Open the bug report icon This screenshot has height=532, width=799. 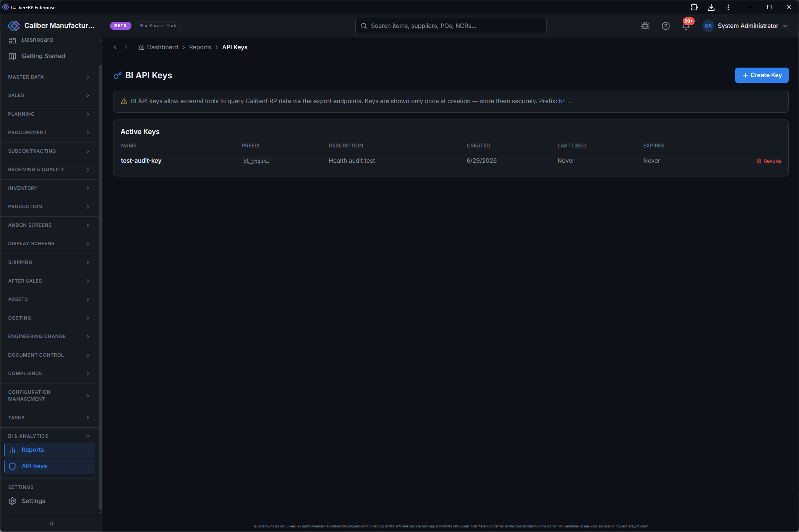click(x=645, y=26)
